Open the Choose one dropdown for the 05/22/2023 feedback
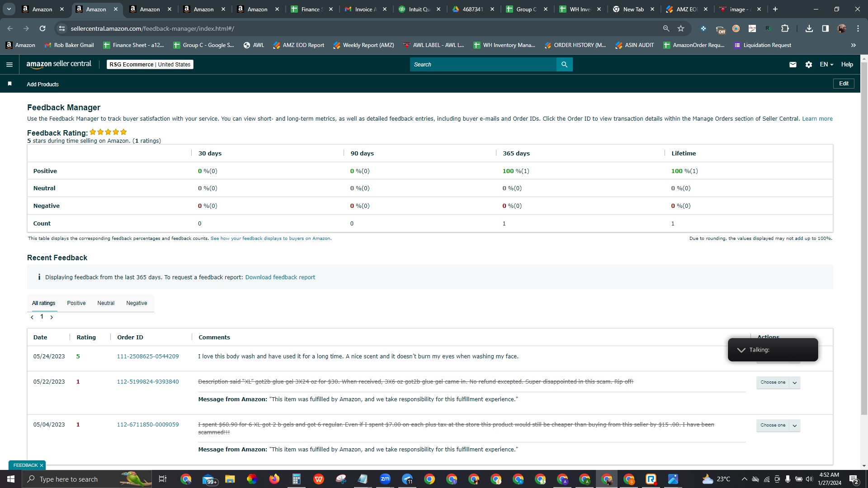868x488 pixels. tap(778, 382)
